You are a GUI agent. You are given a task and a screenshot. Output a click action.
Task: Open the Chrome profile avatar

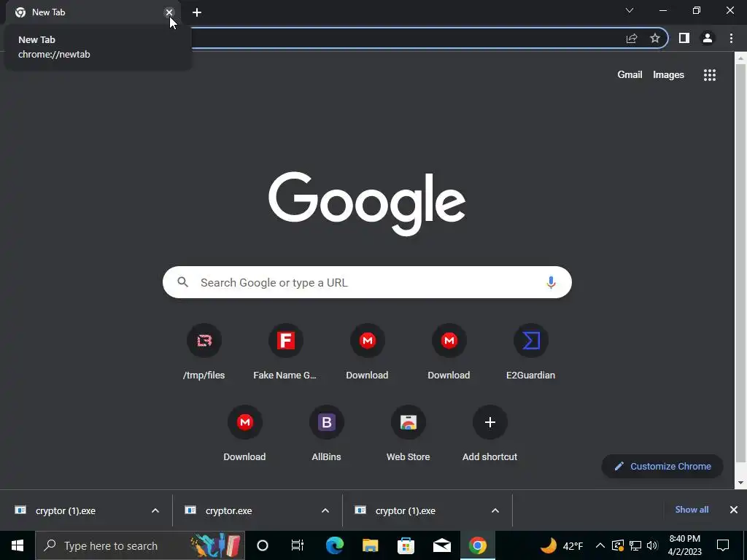(x=708, y=38)
